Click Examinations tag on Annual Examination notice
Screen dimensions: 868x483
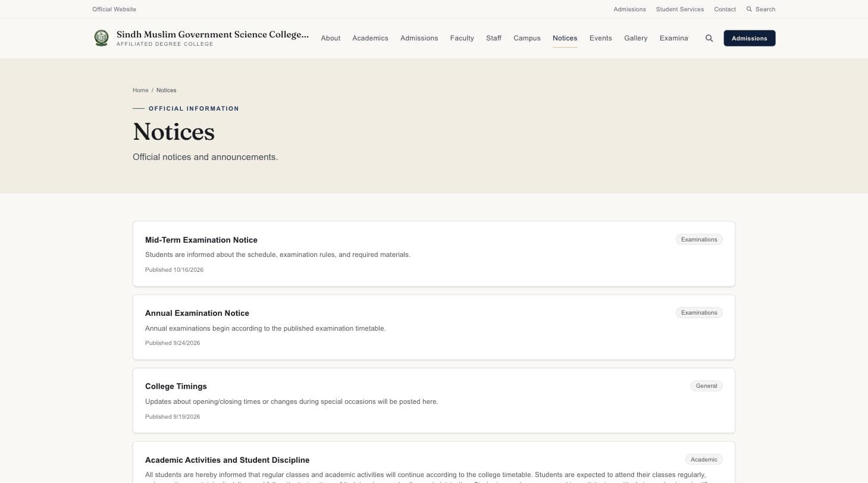point(699,312)
